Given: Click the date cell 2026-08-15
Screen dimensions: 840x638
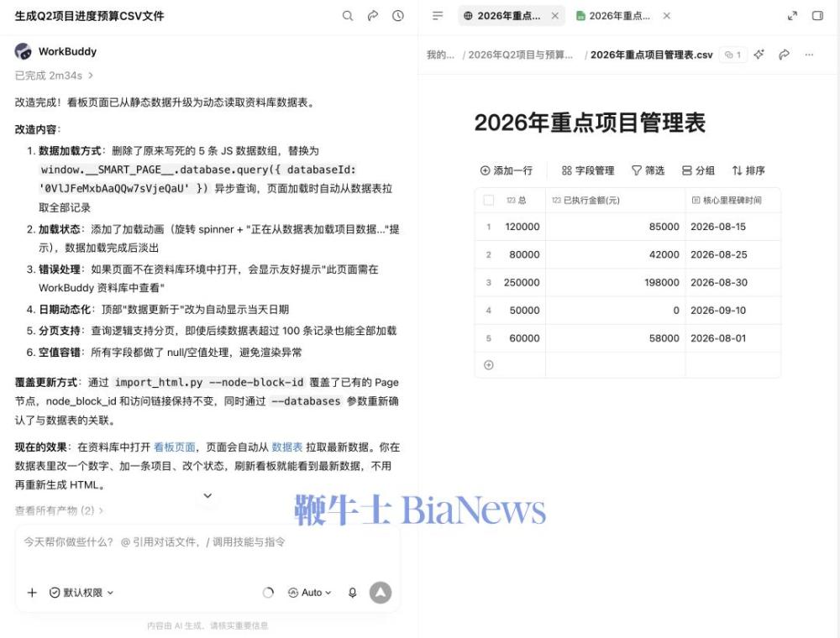Looking at the screenshot, I should (x=732, y=227).
